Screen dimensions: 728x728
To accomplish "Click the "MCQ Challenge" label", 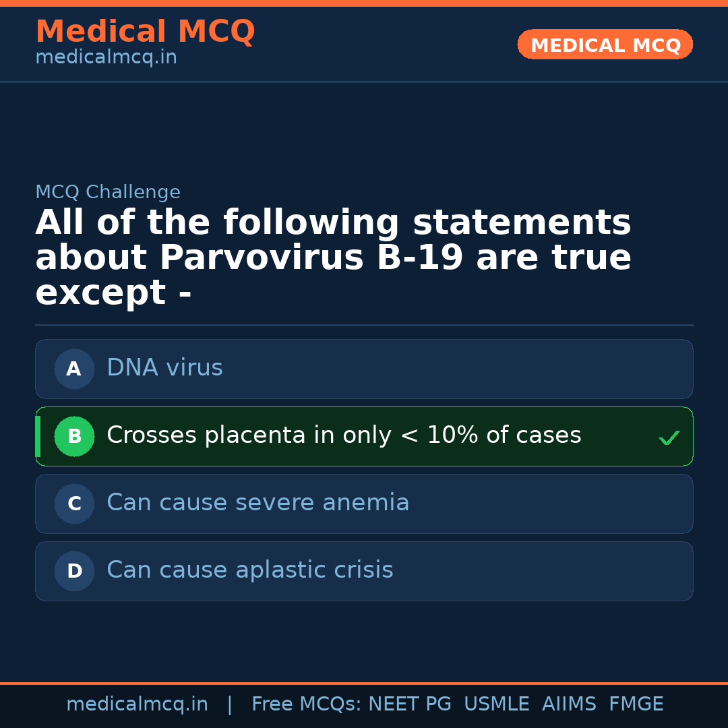I will (108, 193).
